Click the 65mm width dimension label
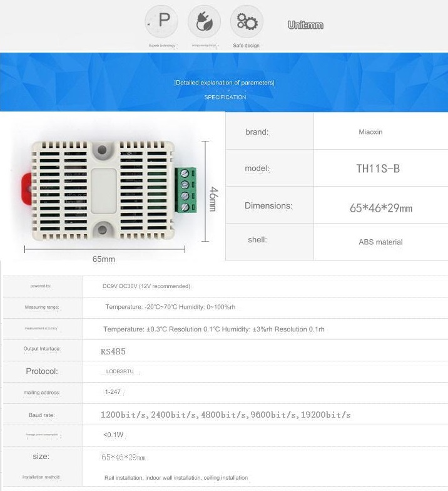 pyautogui.click(x=104, y=259)
